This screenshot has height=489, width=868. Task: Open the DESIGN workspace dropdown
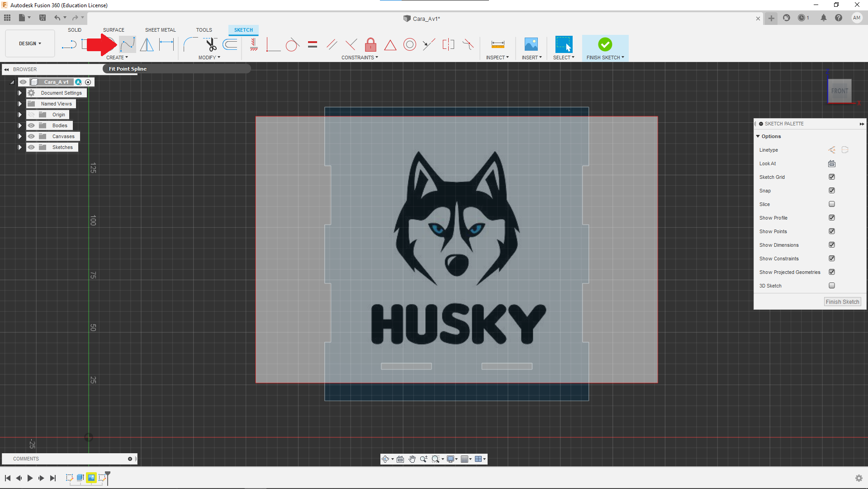coord(30,43)
